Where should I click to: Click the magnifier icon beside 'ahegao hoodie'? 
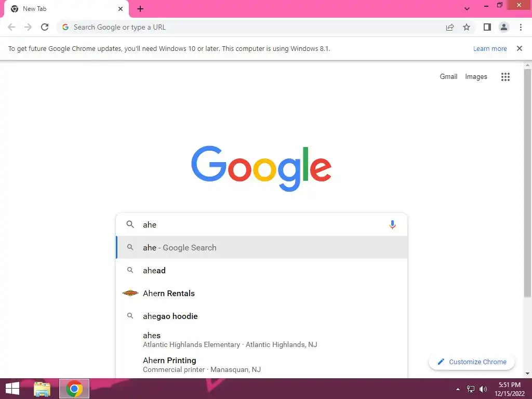click(130, 316)
